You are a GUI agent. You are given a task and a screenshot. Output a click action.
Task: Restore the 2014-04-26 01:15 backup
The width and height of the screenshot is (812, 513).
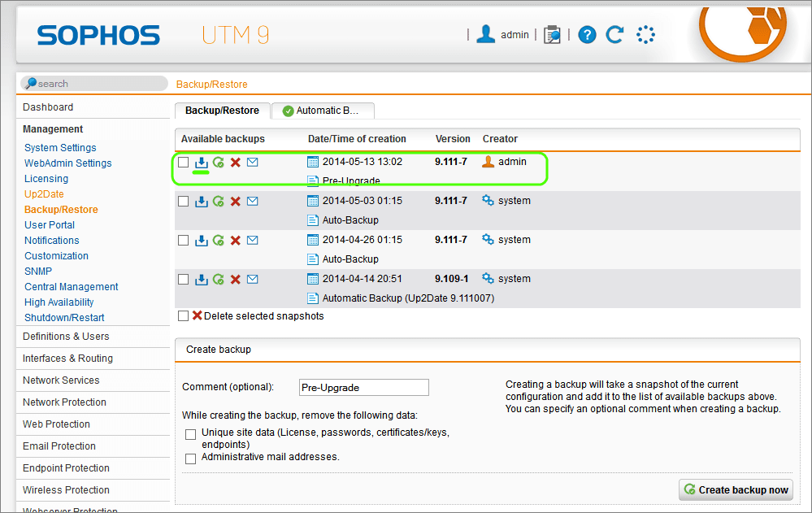pyautogui.click(x=219, y=240)
